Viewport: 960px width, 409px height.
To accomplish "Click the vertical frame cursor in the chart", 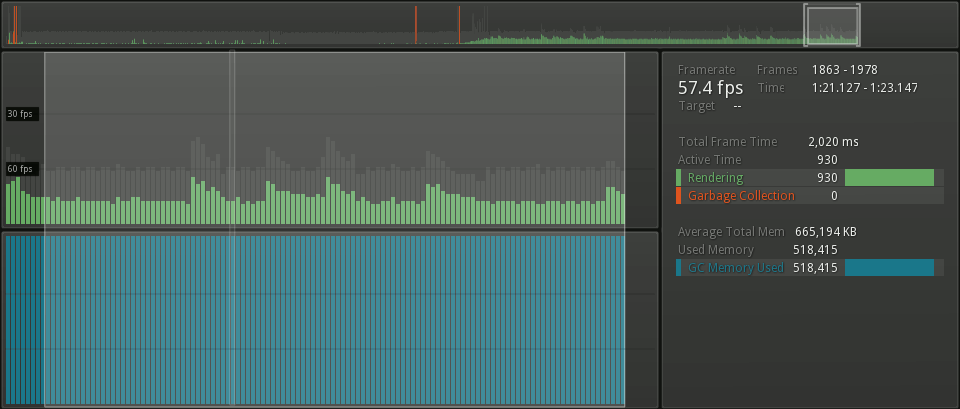I will coord(232,228).
